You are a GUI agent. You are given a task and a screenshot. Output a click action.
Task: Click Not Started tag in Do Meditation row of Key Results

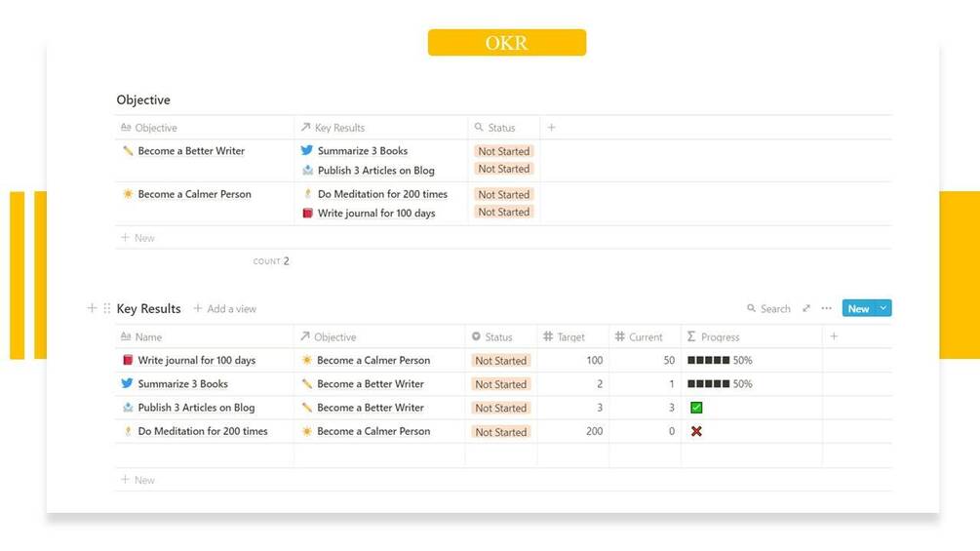[501, 432]
